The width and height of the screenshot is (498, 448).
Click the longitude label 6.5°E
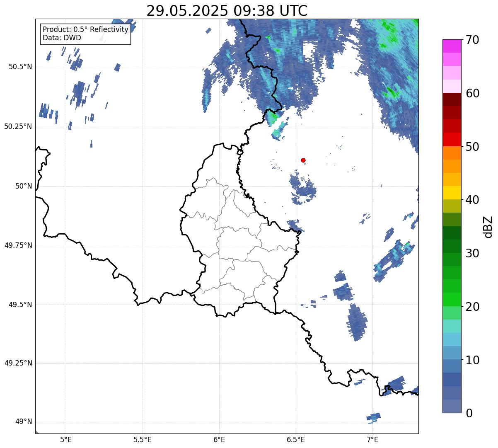point(296,439)
